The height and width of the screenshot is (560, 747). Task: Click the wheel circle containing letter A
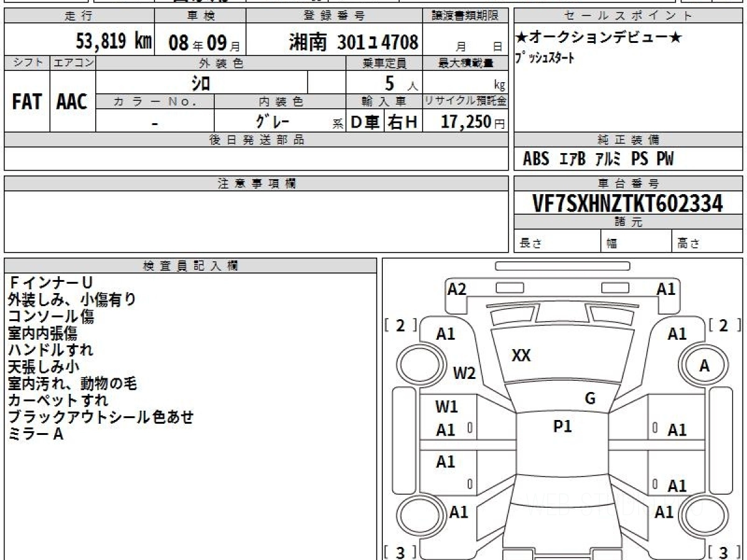tap(704, 366)
